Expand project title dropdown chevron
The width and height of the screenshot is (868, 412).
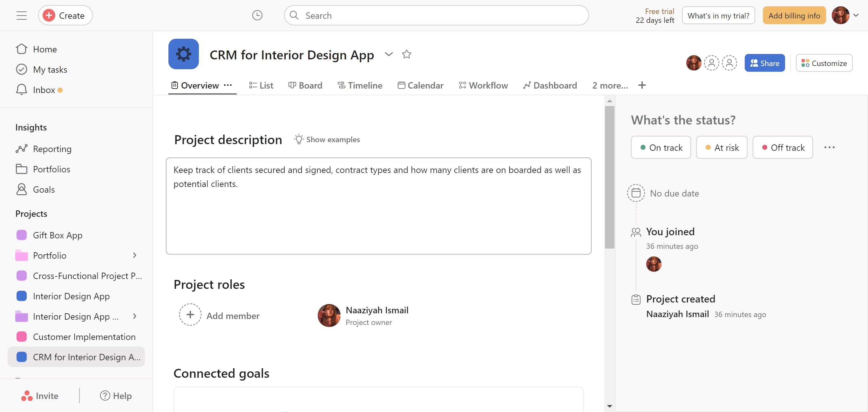[389, 54]
